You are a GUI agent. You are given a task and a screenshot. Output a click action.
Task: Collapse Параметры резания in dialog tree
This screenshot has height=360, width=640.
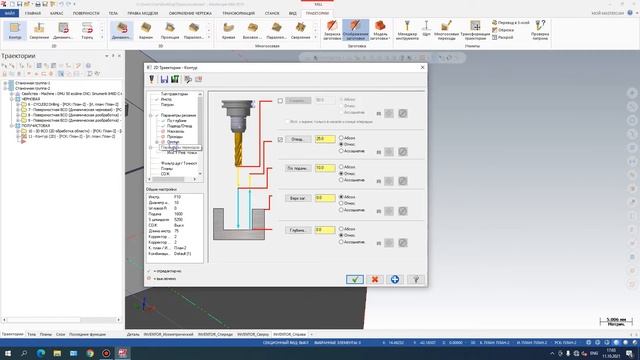(151, 116)
